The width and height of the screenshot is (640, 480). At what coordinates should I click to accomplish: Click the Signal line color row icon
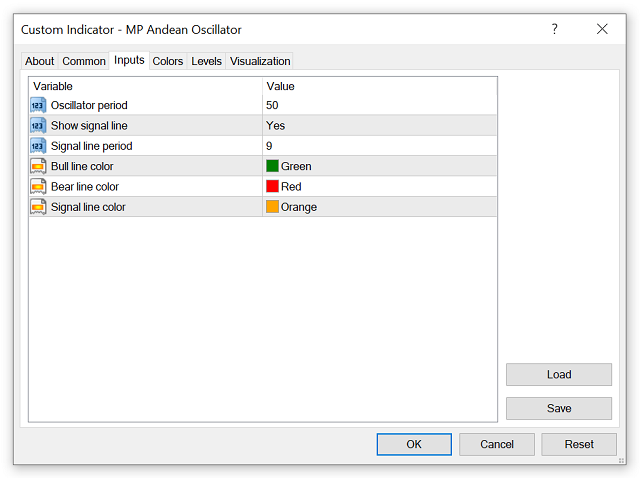click(x=38, y=207)
